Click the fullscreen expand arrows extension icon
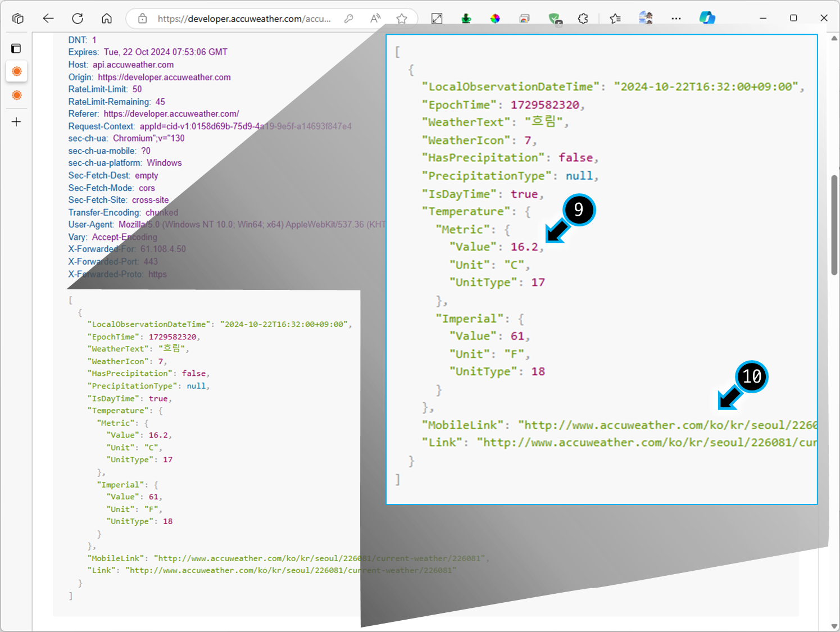 (x=437, y=19)
